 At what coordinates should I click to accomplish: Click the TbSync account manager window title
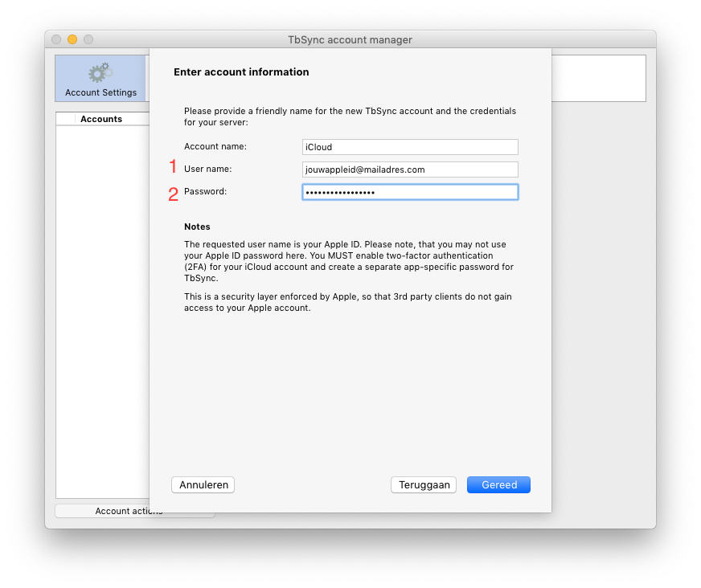click(x=350, y=39)
